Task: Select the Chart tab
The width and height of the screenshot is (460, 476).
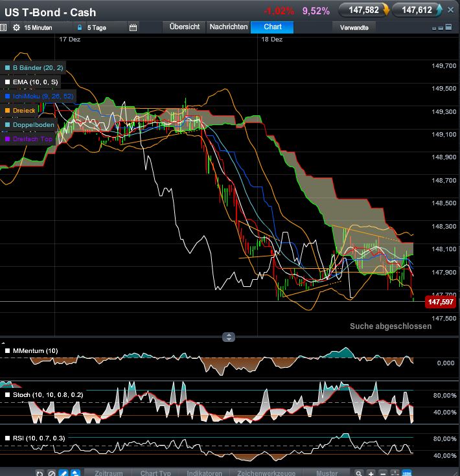Action: coord(272,27)
